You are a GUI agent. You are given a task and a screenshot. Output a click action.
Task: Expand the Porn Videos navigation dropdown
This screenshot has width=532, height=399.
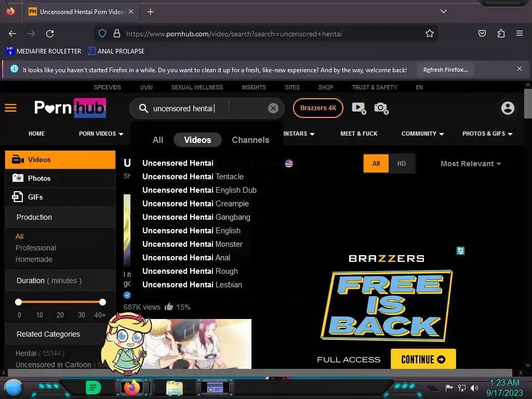coord(101,134)
